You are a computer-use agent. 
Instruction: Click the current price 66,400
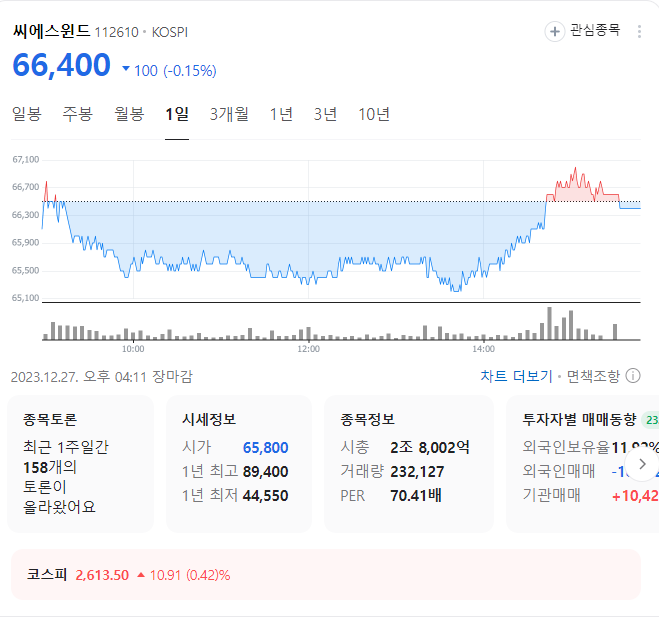[61, 65]
